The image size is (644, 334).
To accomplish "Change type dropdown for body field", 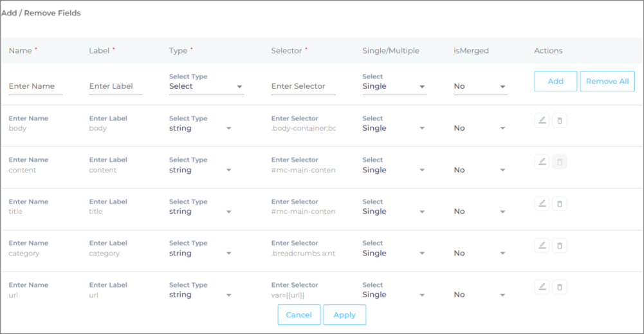I will tap(200, 128).
